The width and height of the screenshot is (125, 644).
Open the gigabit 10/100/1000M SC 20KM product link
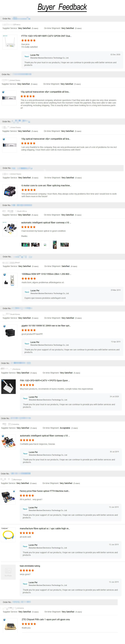46,326
